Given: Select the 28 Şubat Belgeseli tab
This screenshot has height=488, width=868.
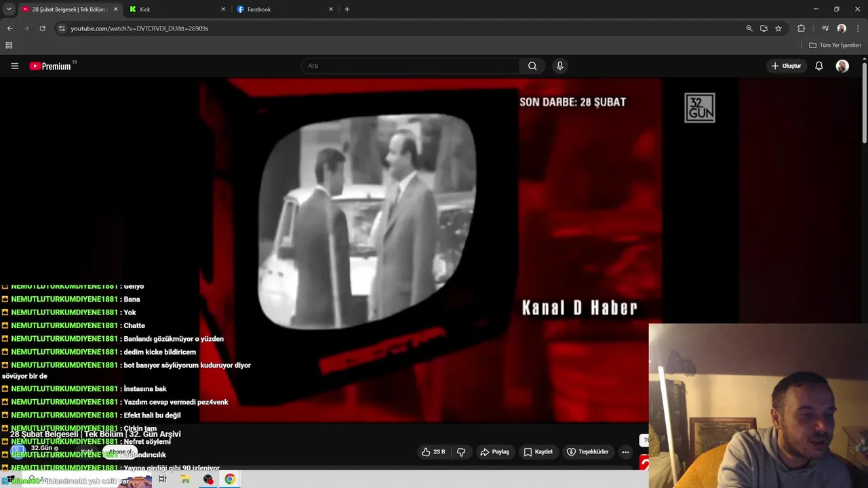Looking at the screenshot, I should pyautogui.click(x=68, y=9).
